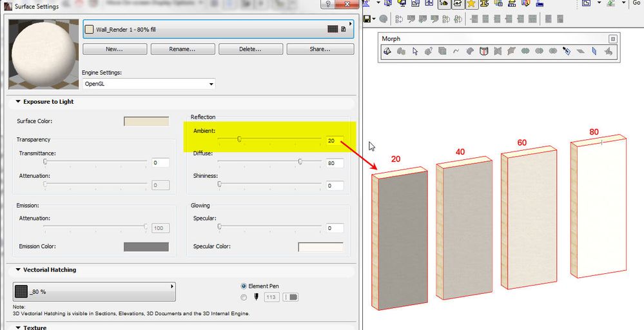Click the Specular value field
Screen dimensions: 644x330
click(335, 228)
